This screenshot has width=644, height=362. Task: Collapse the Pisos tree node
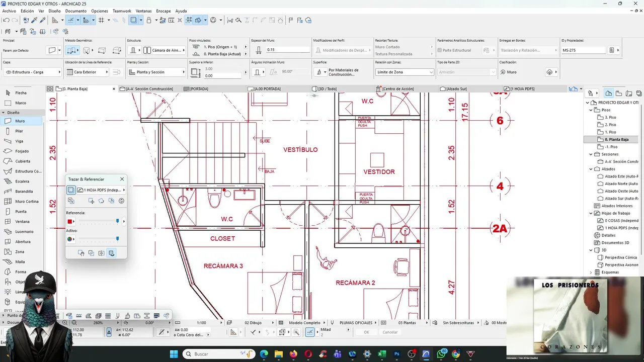[x=591, y=110]
